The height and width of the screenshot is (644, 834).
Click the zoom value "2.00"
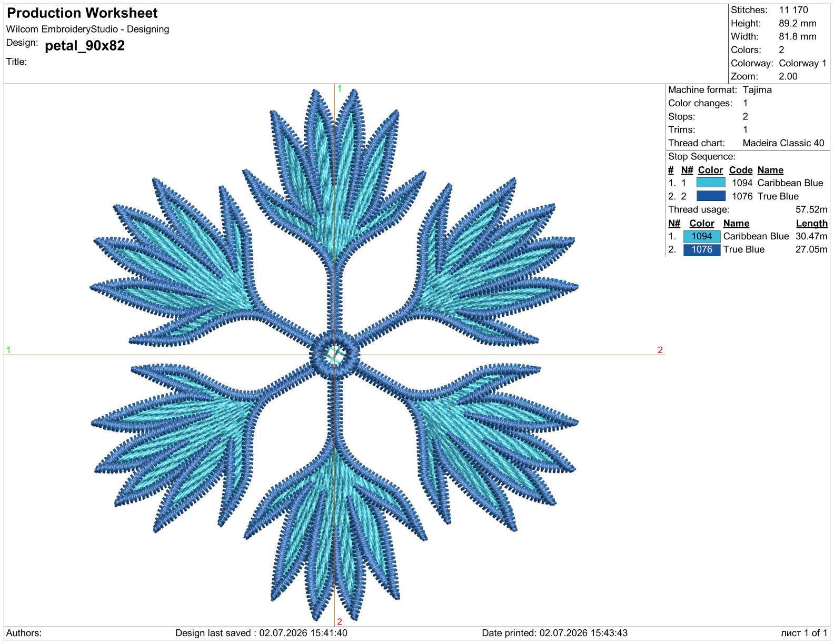[x=788, y=76]
